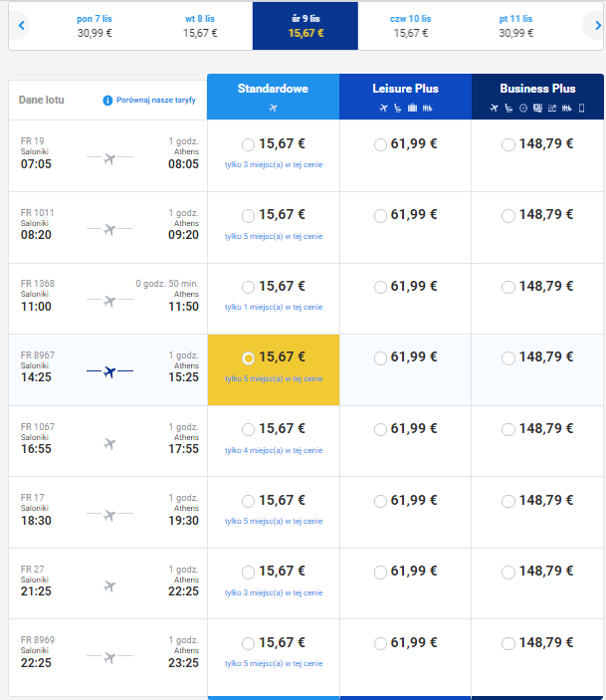The width and height of the screenshot is (606, 700).
Task: Click the clock icon under Business Plus
Action: (x=523, y=108)
